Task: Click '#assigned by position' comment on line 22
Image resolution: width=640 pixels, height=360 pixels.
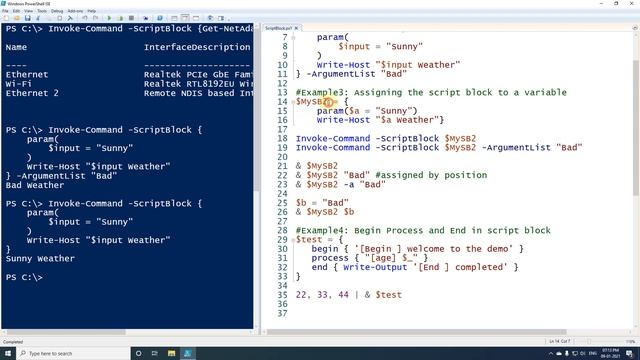Action: (x=431, y=175)
